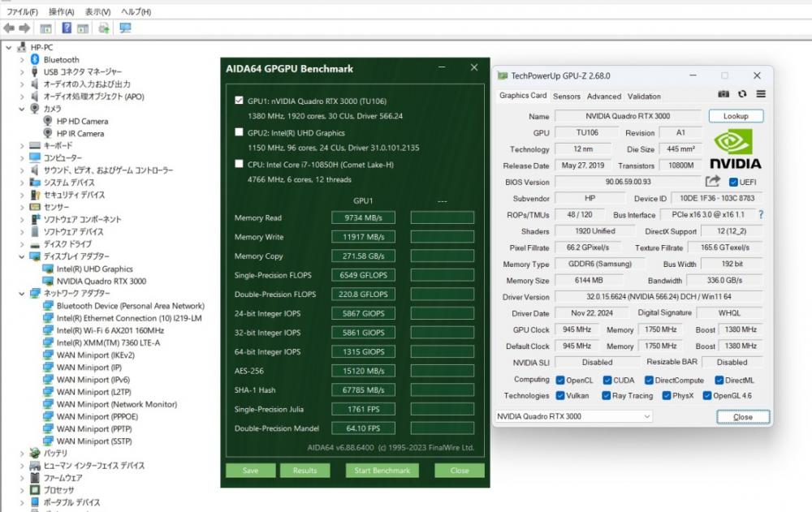
Task: Click Start Benchmark in AIDA64
Action: pos(382,471)
